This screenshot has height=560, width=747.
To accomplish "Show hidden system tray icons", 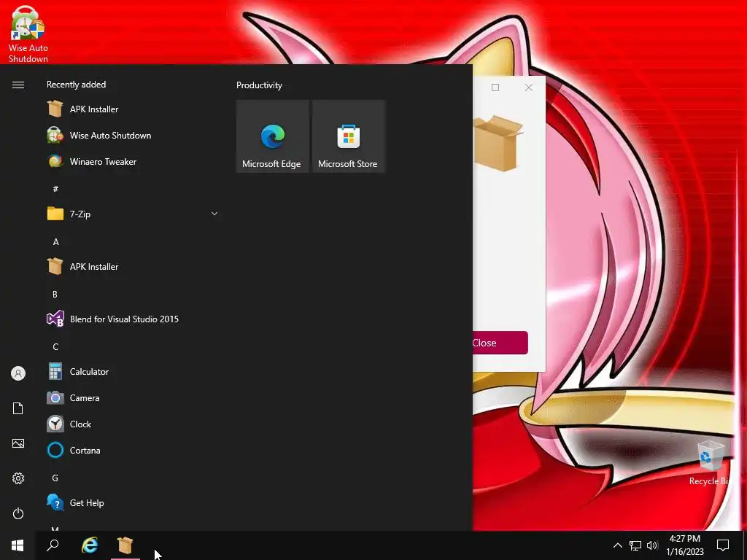I will click(x=617, y=545).
